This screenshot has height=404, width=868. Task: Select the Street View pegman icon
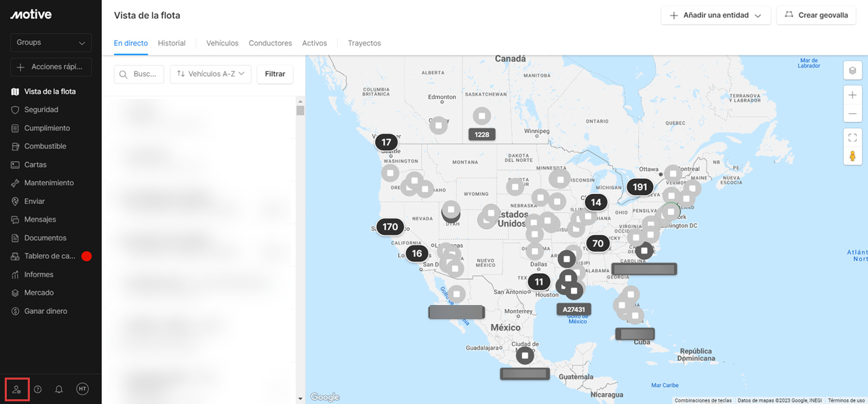click(x=852, y=156)
